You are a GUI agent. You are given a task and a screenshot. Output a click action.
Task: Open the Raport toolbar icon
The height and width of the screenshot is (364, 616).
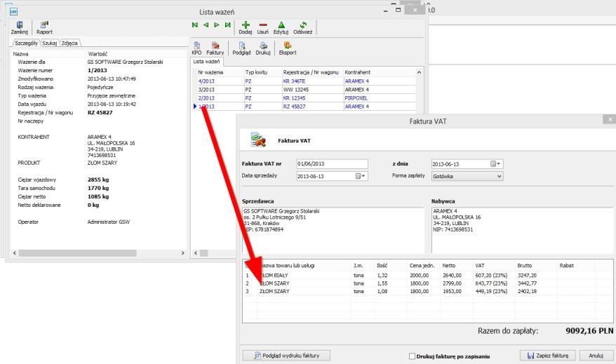tap(44, 25)
